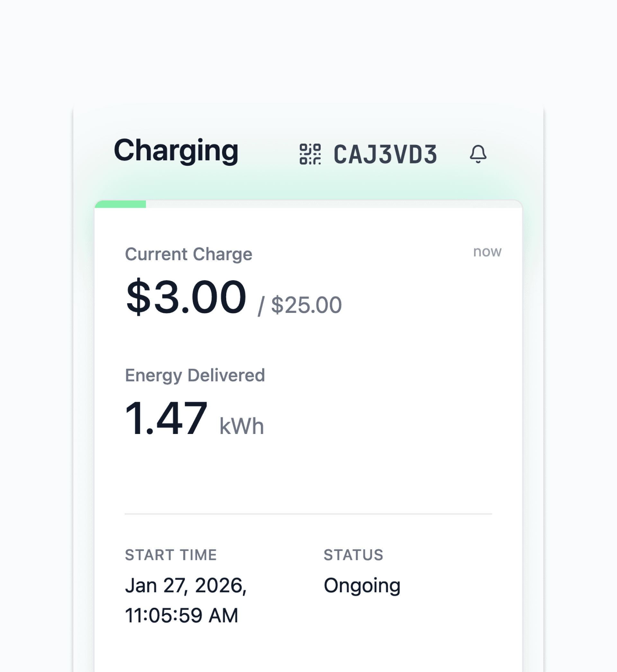Click the unfilled gray progress track
Screen dimensions: 617x672
coord(334,204)
